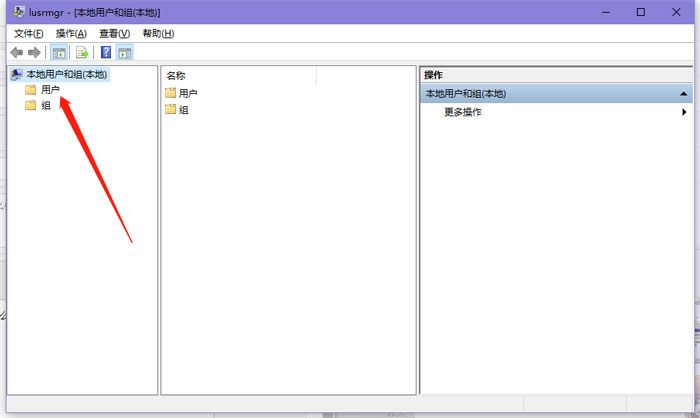Click folder icon of 组 in tree pane
The image size is (700, 418).
coord(30,105)
